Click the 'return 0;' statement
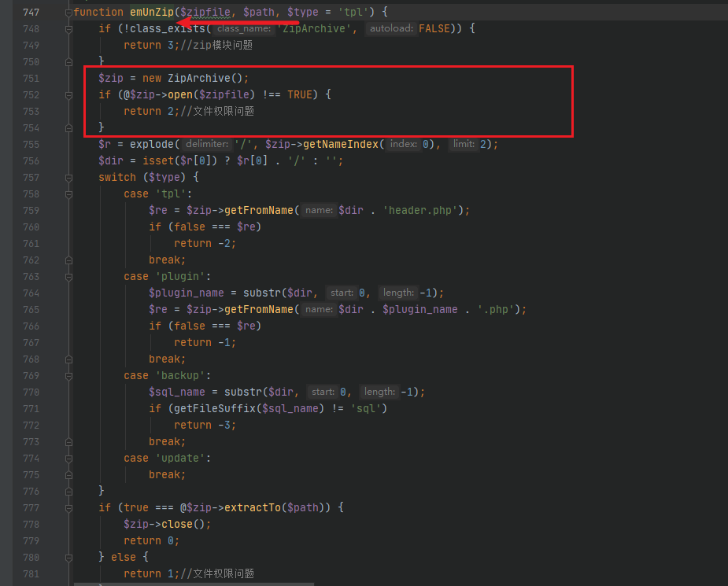 (x=151, y=541)
